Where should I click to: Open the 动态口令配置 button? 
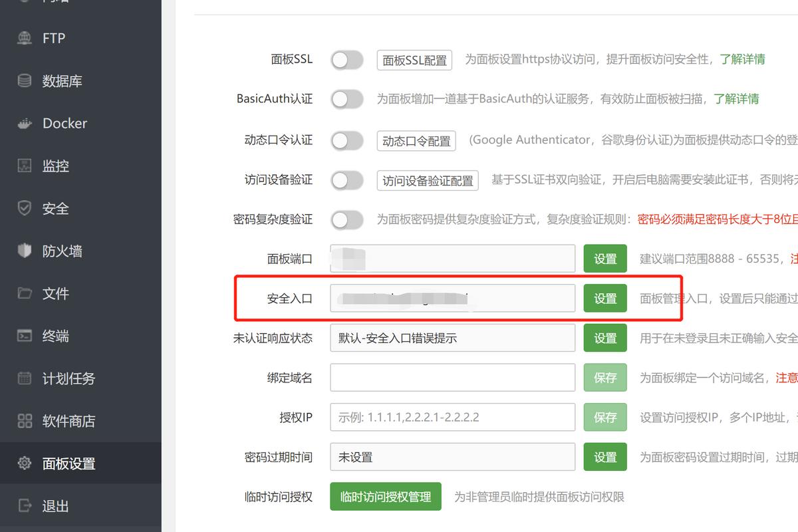coord(416,140)
